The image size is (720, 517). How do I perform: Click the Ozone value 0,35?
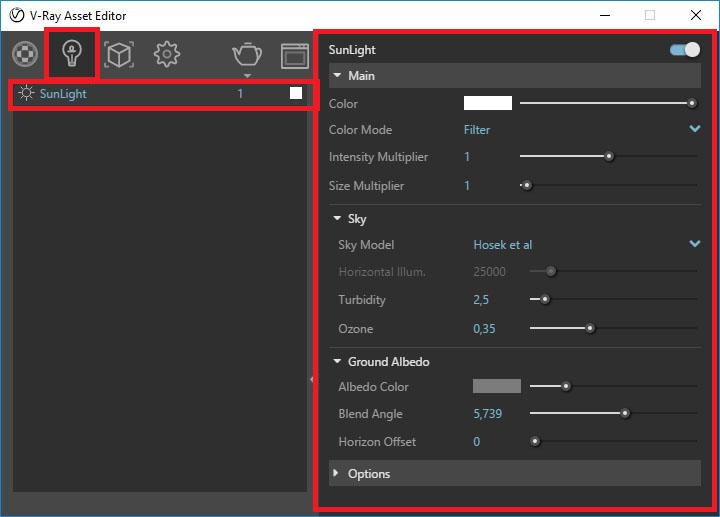[x=484, y=329]
